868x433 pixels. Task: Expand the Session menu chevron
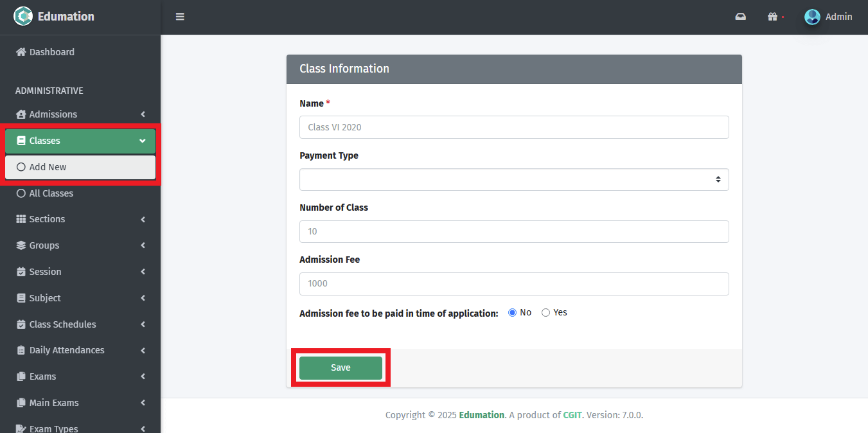(x=143, y=272)
